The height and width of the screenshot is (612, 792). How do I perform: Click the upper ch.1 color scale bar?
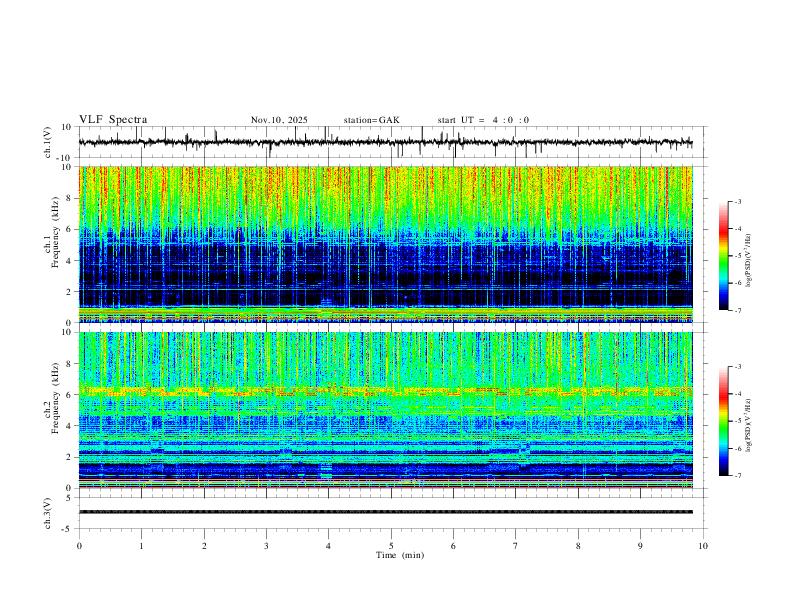pos(724,256)
